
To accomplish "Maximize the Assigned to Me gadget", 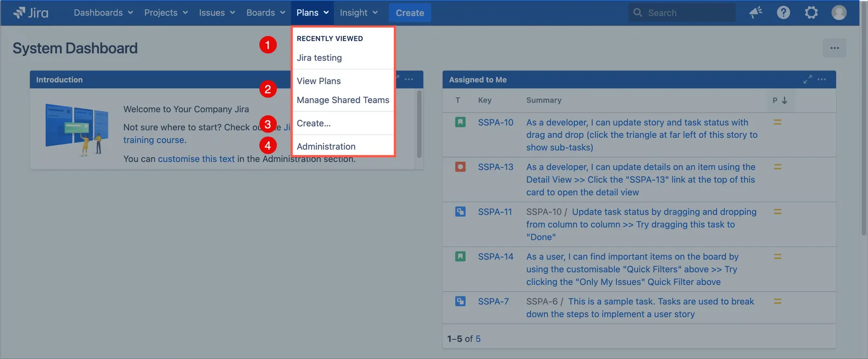I will 807,79.
